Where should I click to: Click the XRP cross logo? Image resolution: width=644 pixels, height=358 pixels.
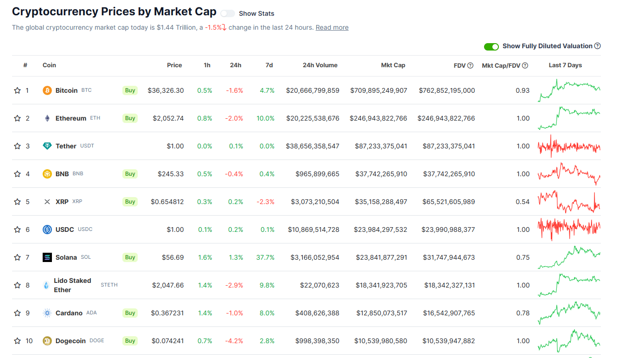[47, 202]
